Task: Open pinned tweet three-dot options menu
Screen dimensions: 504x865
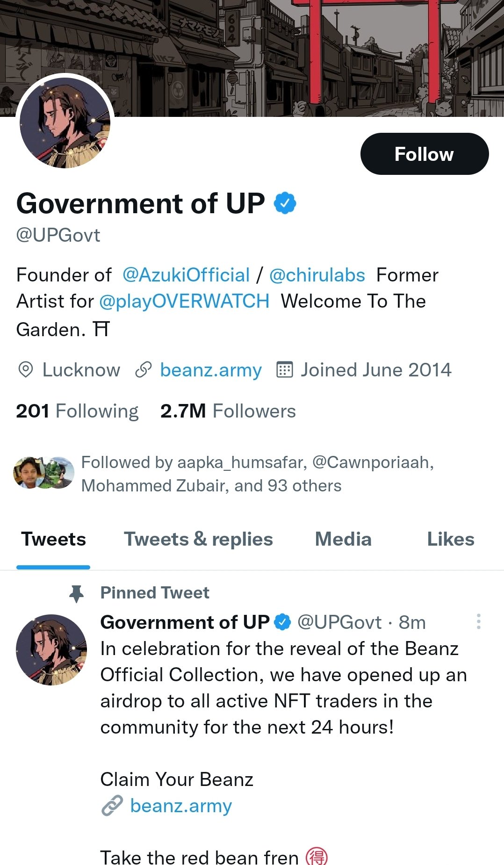Action: click(478, 621)
